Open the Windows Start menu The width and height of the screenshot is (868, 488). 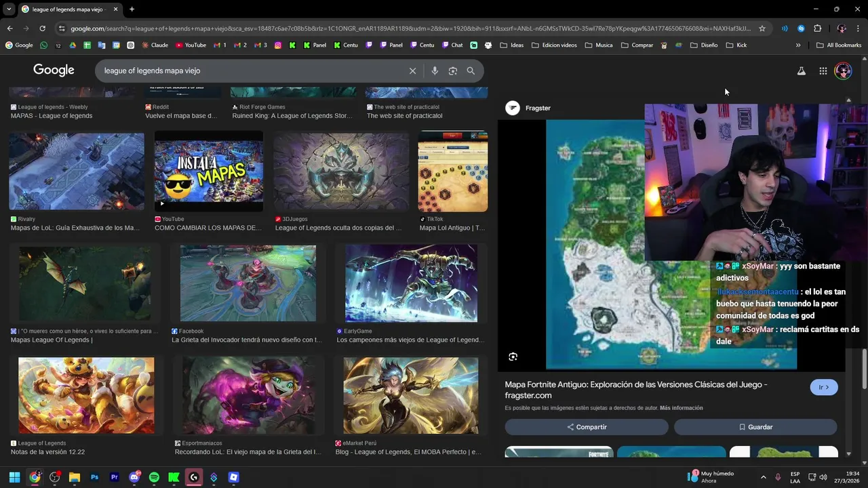[14, 477]
